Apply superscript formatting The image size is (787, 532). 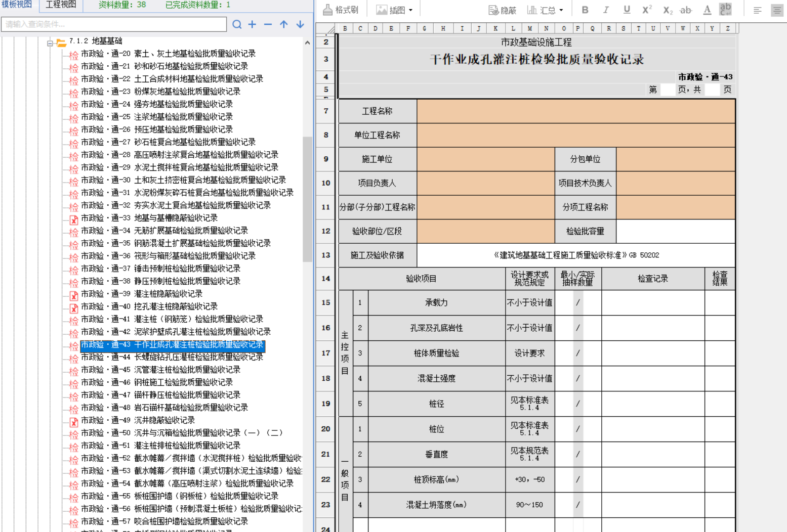click(x=647, y=10)
